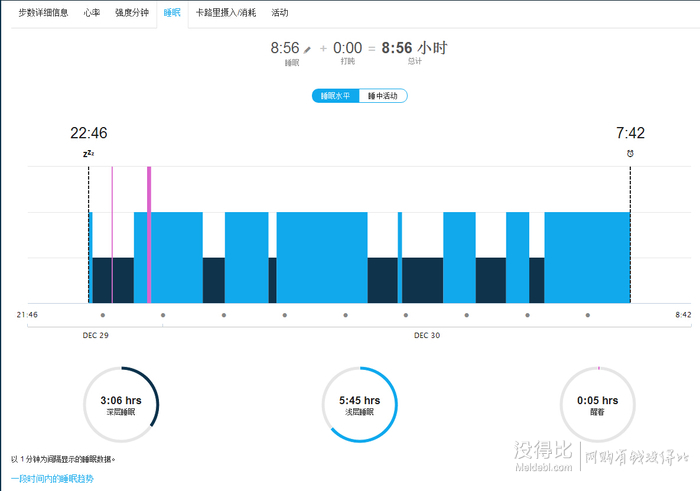Click the zzz sleep start icon
Screen dimensions: 700x491
click(x=88, y=154)
